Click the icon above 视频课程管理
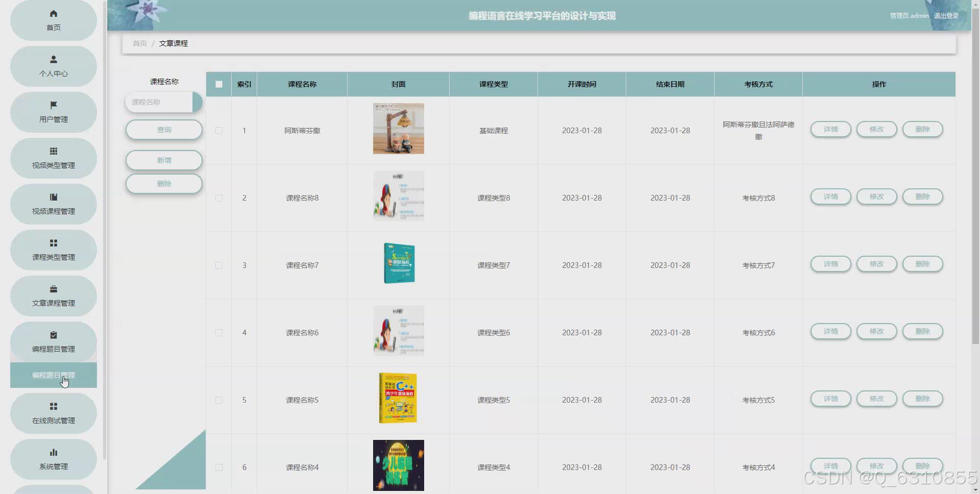Screen dimensions: 980x494 54,197
